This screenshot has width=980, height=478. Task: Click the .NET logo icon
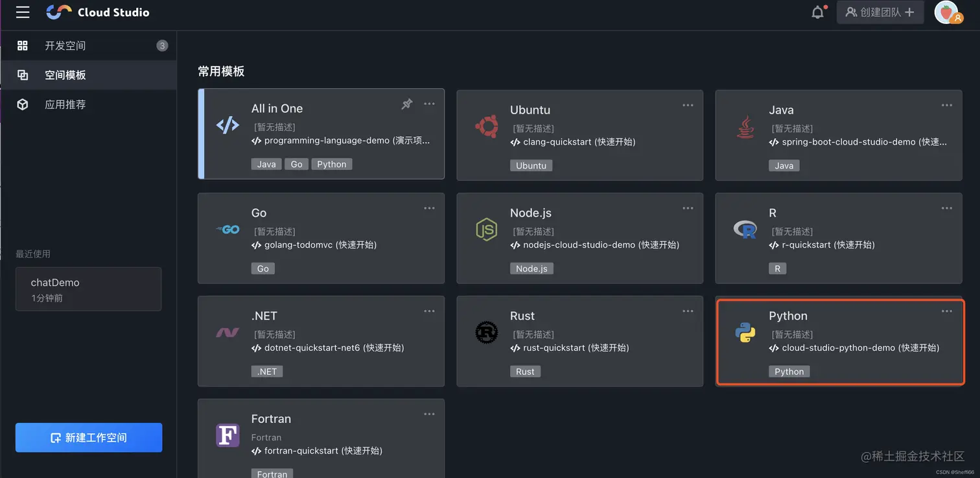(x=227, y=333)
